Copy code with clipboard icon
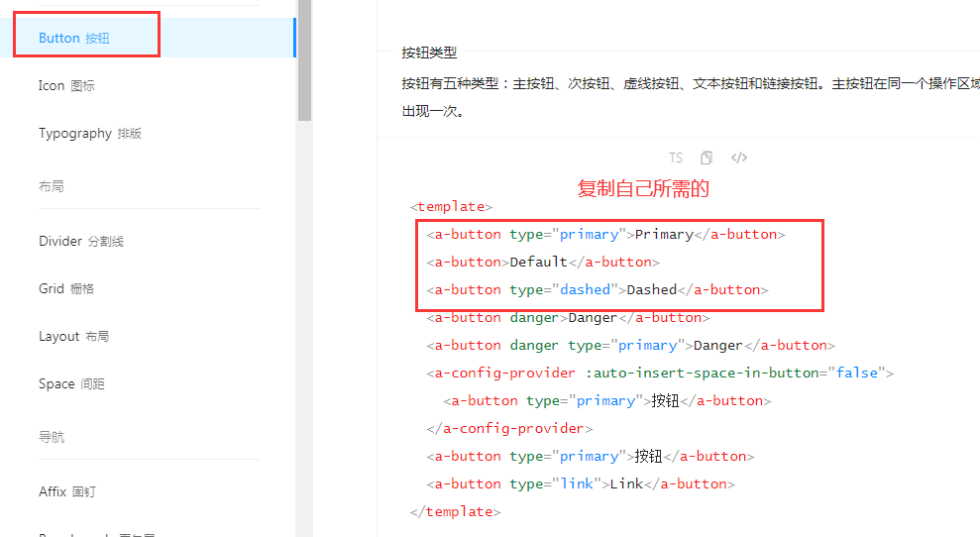Image resolution: width=980 pixels, height=537 pixels. tap(707, 158)
